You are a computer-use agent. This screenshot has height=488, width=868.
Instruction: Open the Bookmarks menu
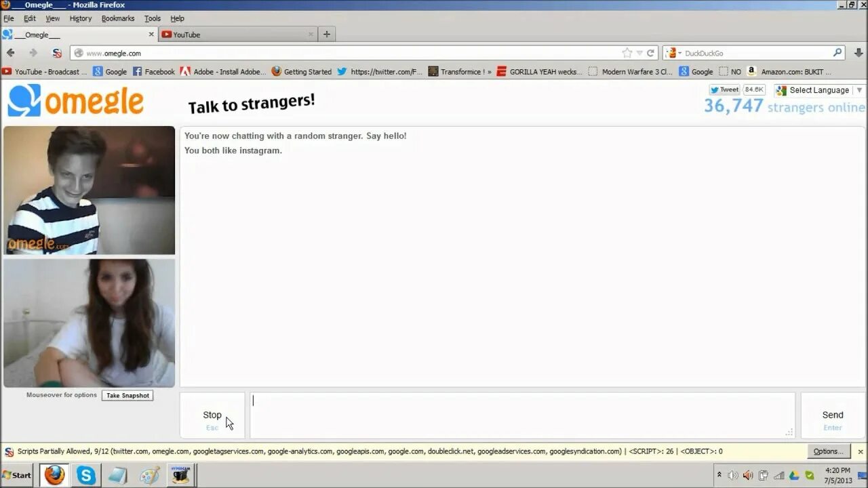click(118, 18)
